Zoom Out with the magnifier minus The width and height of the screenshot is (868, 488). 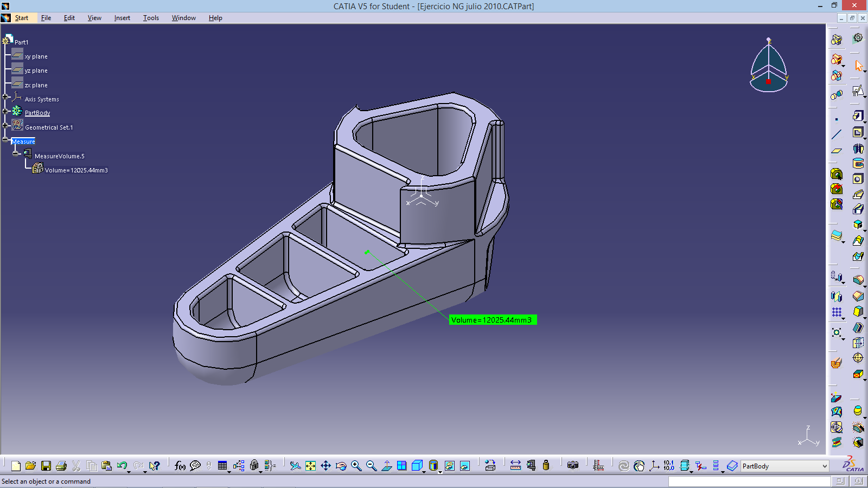click(371, 466)
